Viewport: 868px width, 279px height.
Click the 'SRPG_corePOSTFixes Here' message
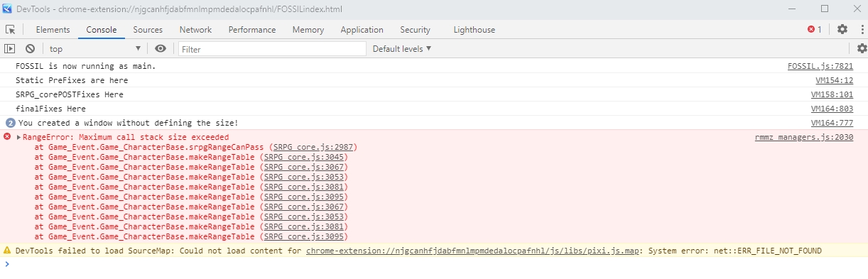click(70, 94)
